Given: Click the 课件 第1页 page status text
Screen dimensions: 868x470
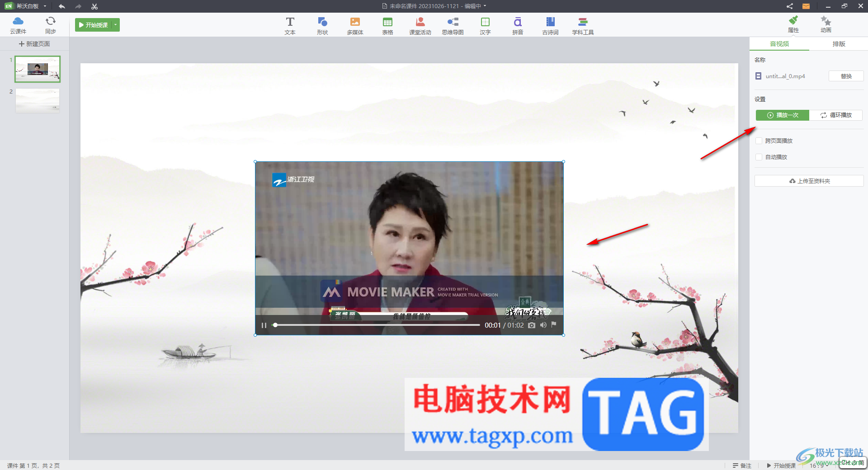Looking at the screenshot, I should [x=33, y=465].
